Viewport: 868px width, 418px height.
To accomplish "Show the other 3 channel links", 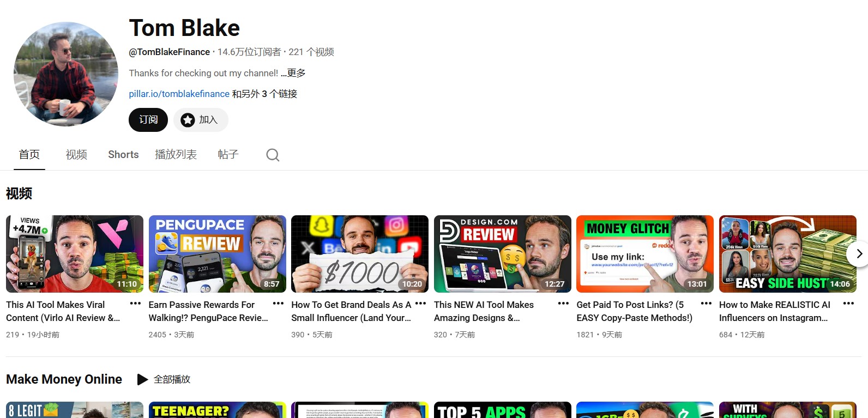I will point(264,94).
